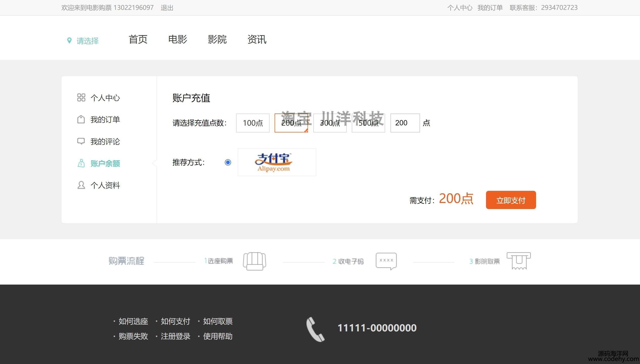Choose the 500点 recharge amount
The width and height of the screenshot is (640, 364).
click(x=368, y=123)
